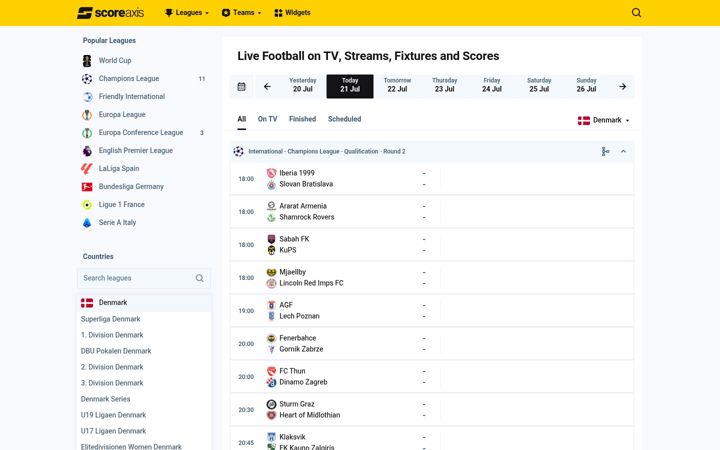Go to next dates with right arrow
Screen dimensions: 720x450
click(x=622, y=86)
